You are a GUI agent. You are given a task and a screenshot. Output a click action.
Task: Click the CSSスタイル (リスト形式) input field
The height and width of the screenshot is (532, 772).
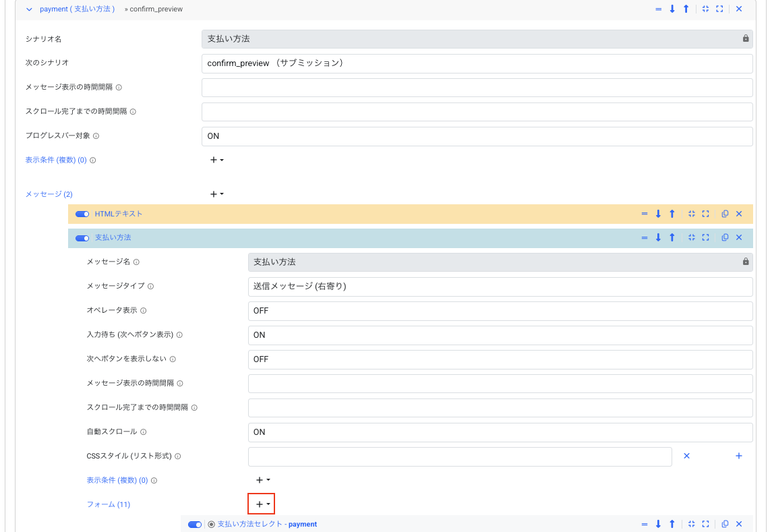pos(460,456)
